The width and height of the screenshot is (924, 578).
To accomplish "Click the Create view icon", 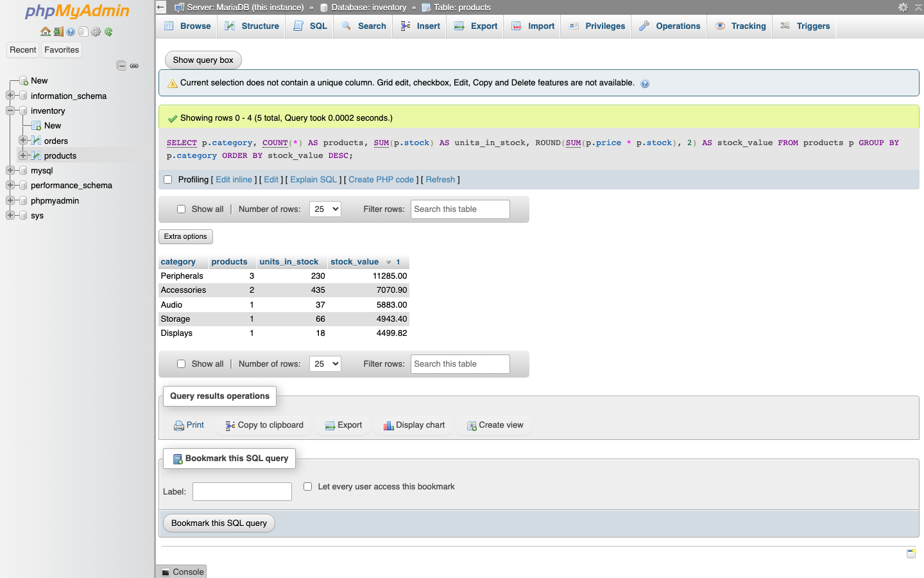I will (x=472, y=426).
